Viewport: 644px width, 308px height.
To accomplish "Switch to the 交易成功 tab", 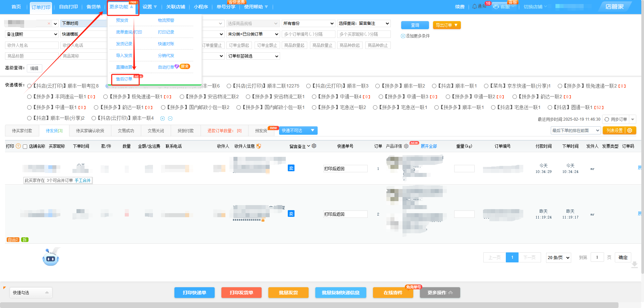I will pos(126,131).
